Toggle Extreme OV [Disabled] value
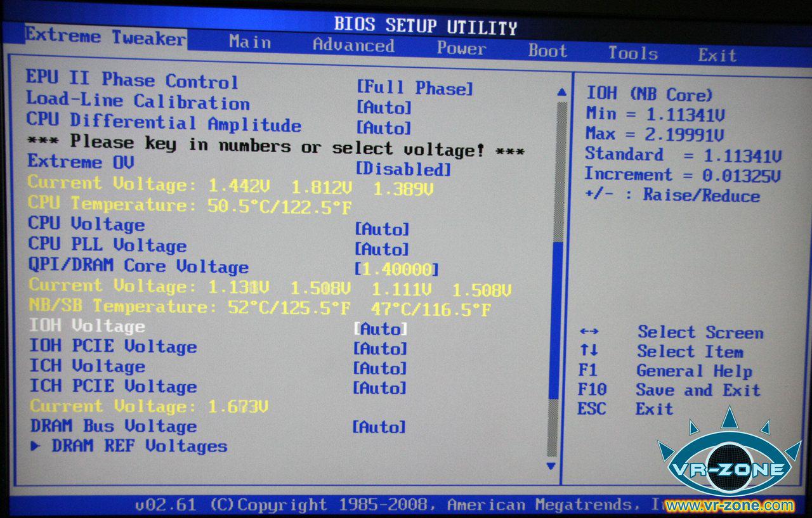 pyautogui.click(x=403, y=169)
